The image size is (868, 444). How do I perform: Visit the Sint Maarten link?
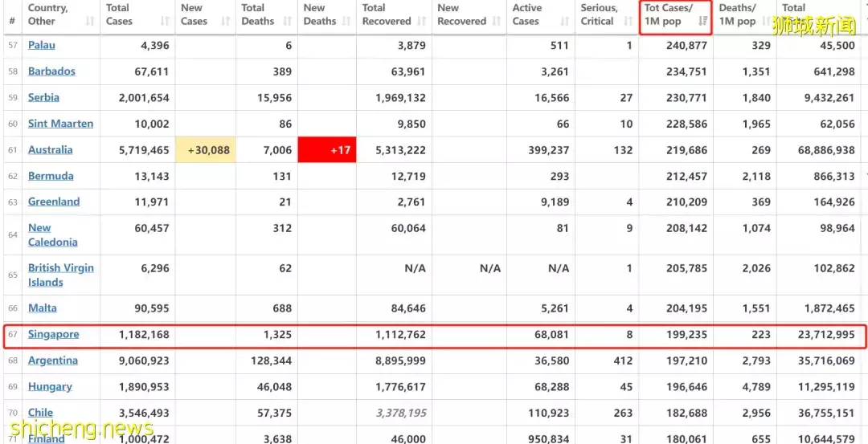60,124
